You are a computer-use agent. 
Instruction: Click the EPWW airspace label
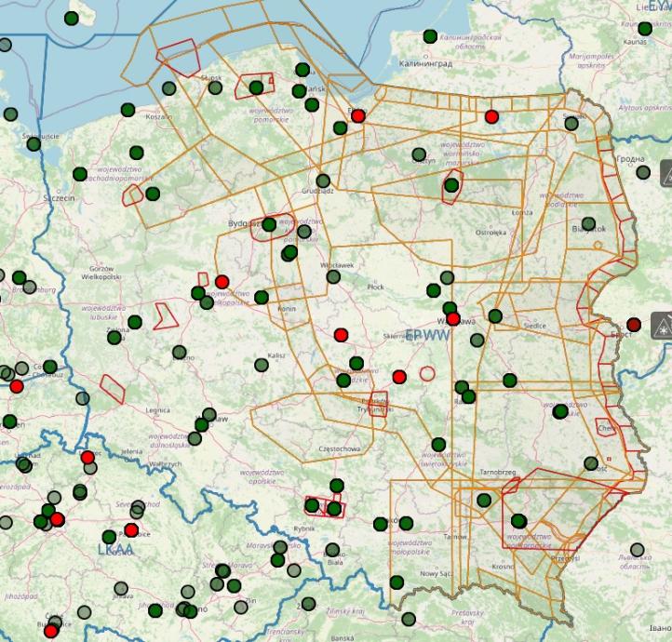[x=428, y=335]
